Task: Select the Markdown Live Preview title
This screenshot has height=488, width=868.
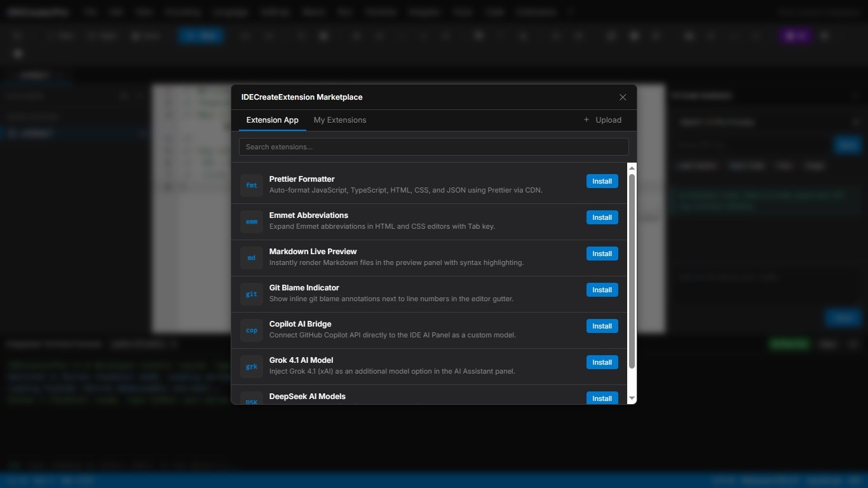Action: [313, 252]
